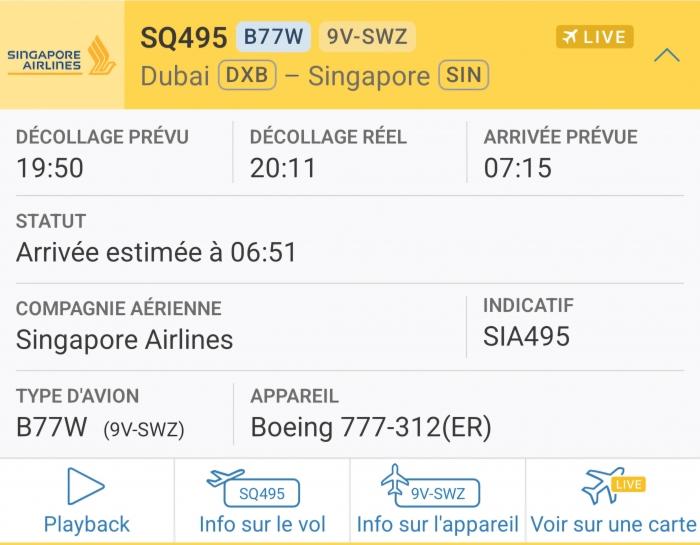The width and height of the screenshot is (700, 545).
Task: Click the SIA495 callsign value
Action: click(x=526, y=337)
